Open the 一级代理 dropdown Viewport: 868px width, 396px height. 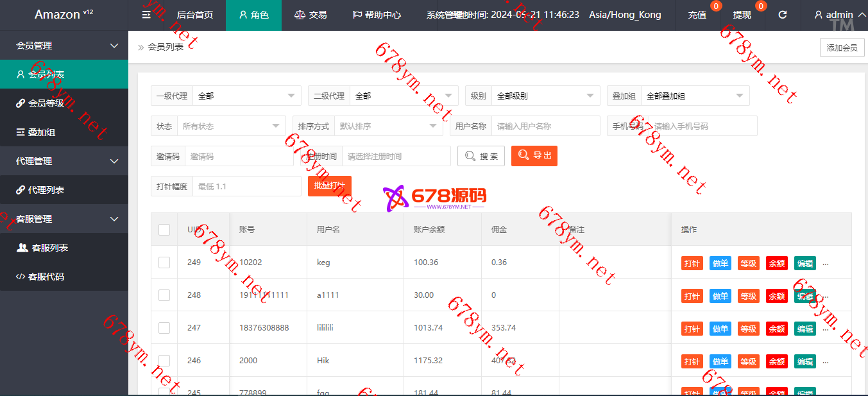(x=246, y=96)
